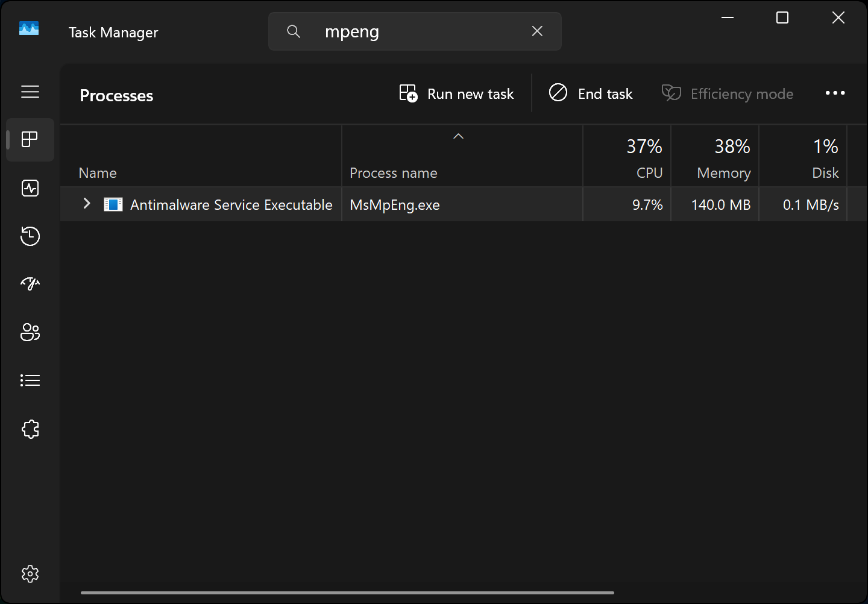
Task: Click the End task button
Action: pyautogui.click(x=591, y=94)
